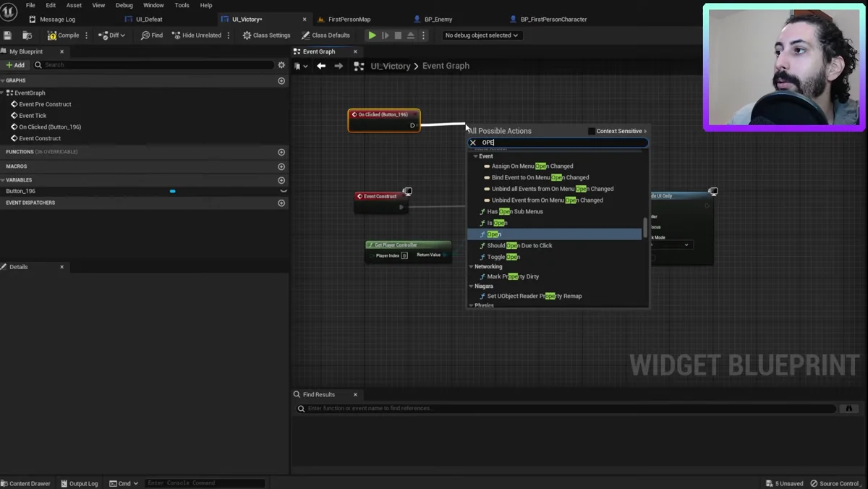Open the debug object selector dropdown

[x=482, y=35]
